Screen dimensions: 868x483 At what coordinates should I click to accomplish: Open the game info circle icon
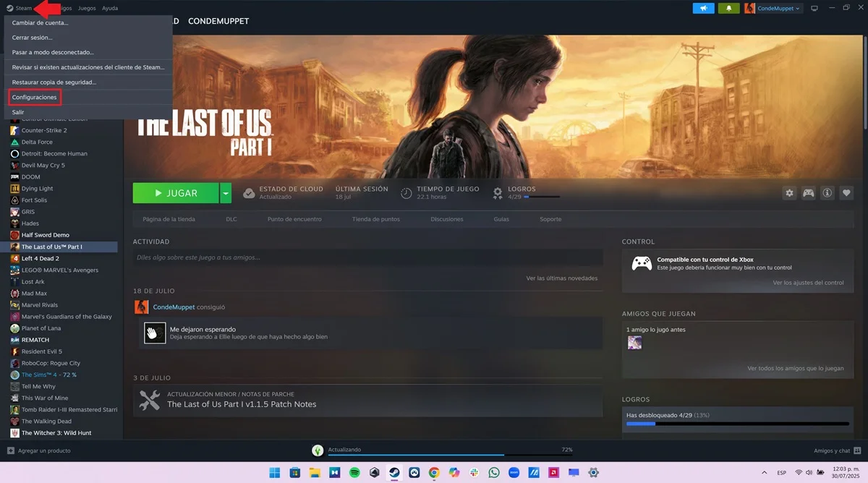point(827,193)
